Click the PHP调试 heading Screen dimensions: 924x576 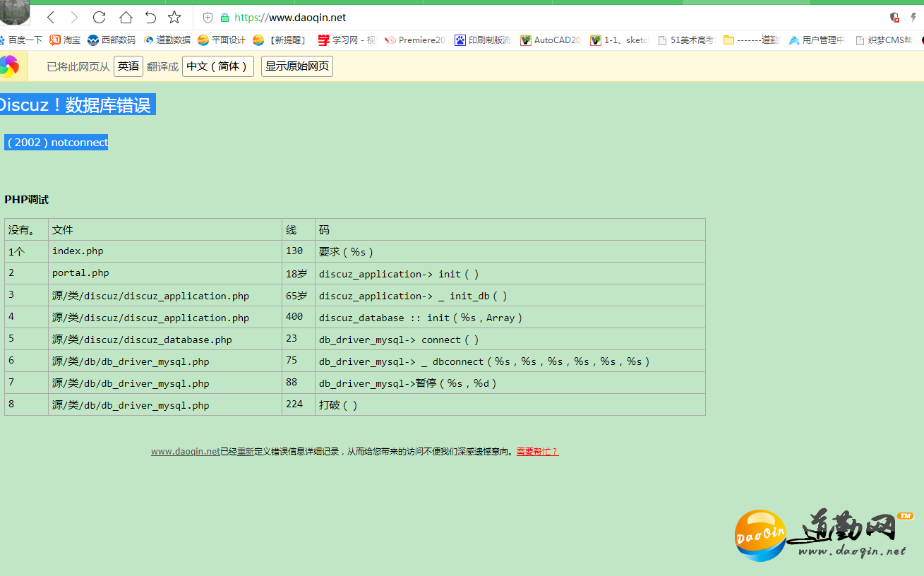point(27,200)
